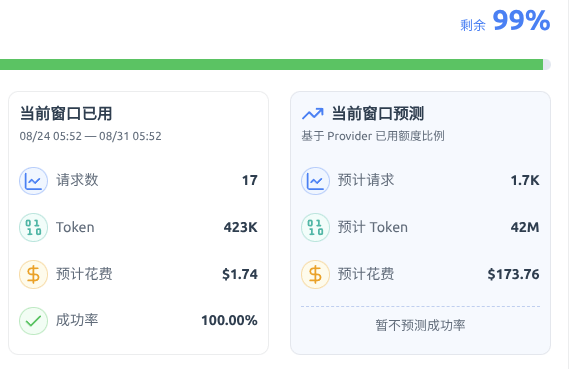Click the green checkmark icon beside 成功率

[33, 321]
